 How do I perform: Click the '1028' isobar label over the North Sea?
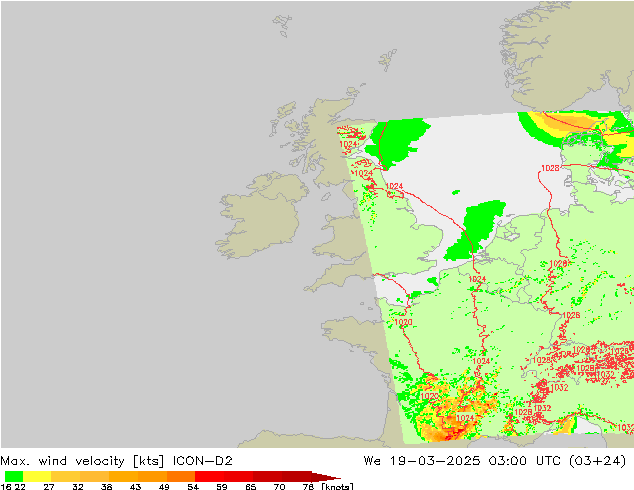coord(550,168)
